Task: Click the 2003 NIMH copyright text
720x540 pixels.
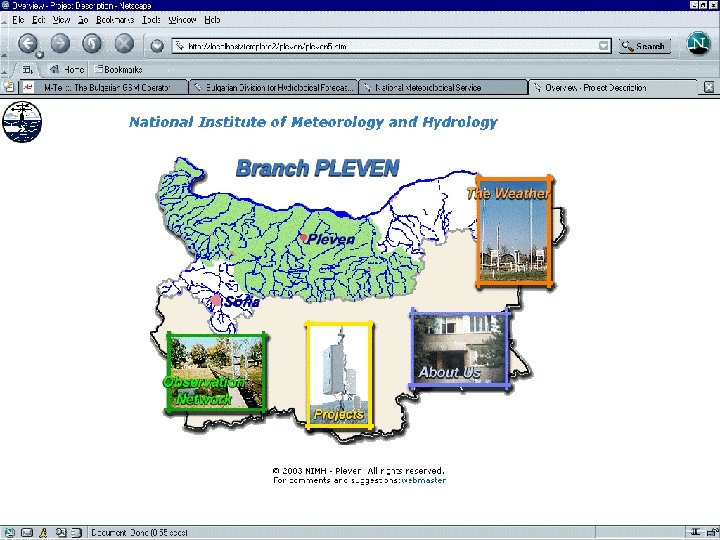Action: click(x=358, y=471)
